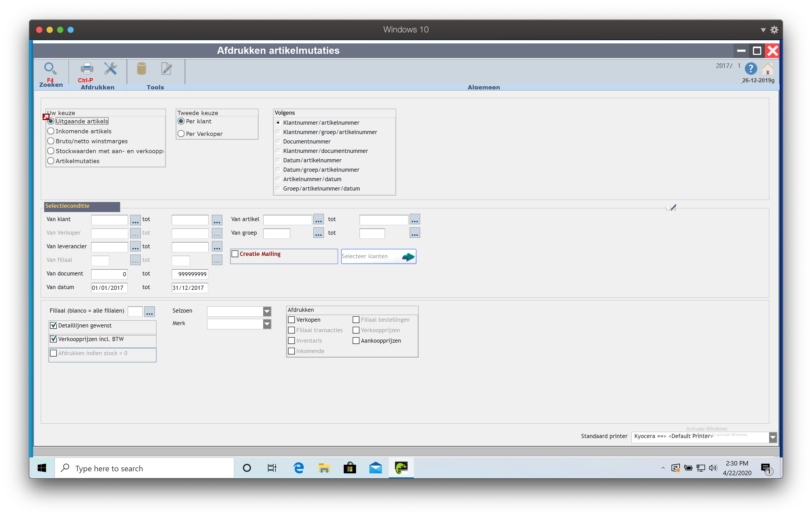Click the Algemeen tab label
Screen dimensions: 812x517
click(483, 87)
